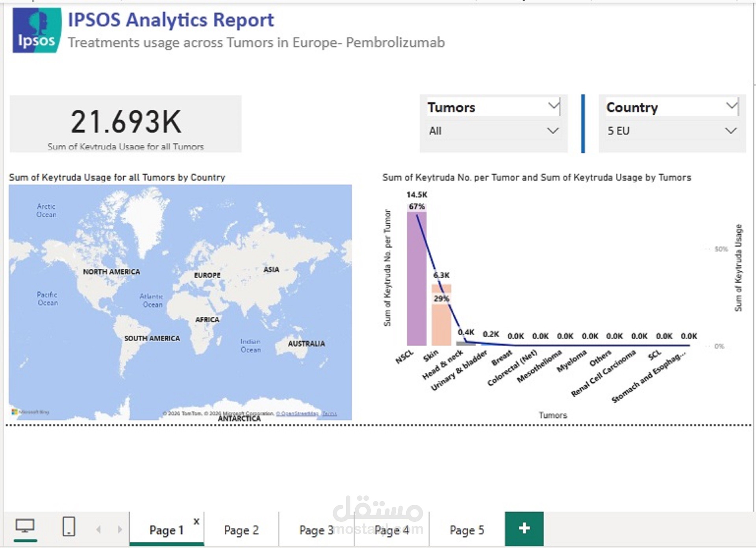The image size is (756, 548).
Task: Click the 67% data label
Action: coord(417,207)
